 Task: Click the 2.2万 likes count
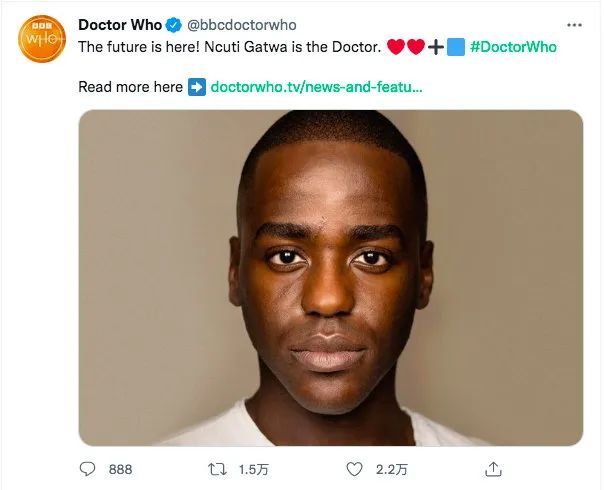pyautogui.click(x=386, y=469)
